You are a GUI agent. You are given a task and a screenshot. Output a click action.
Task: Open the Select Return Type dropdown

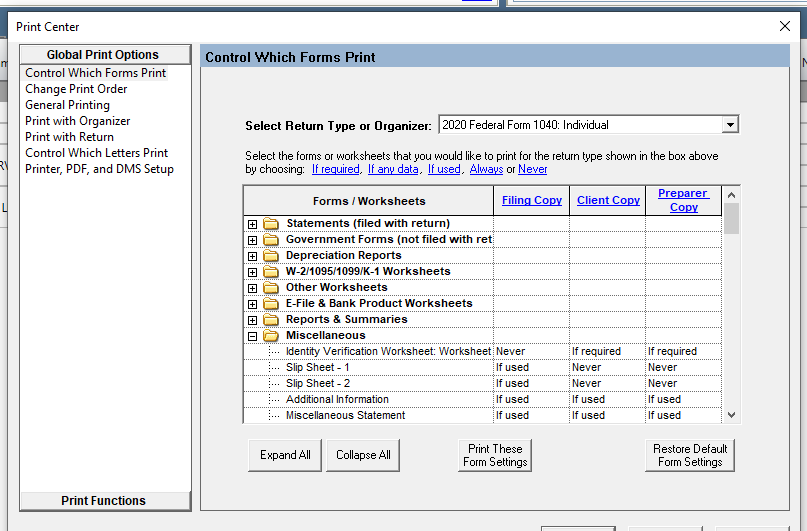click(730, 125)
